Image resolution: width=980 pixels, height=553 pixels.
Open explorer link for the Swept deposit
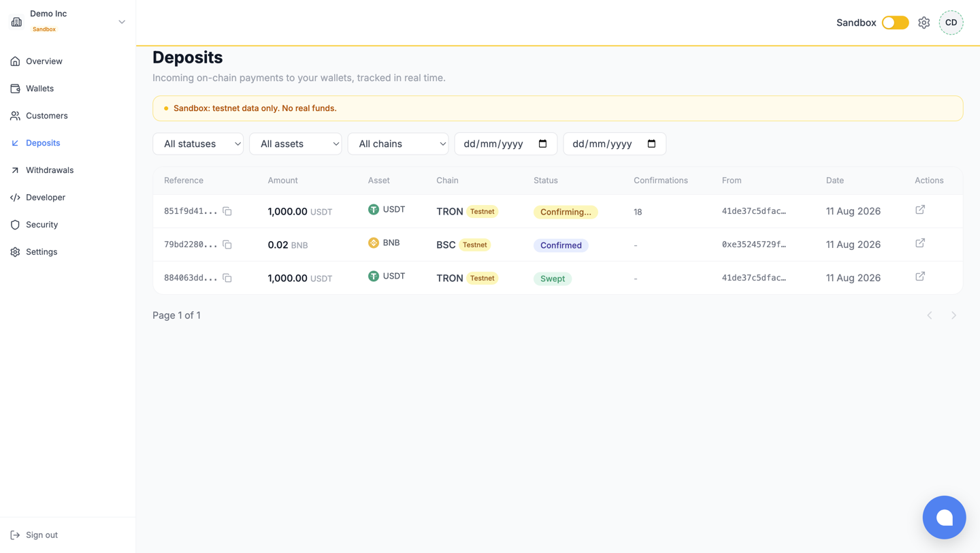coord(920,276)
